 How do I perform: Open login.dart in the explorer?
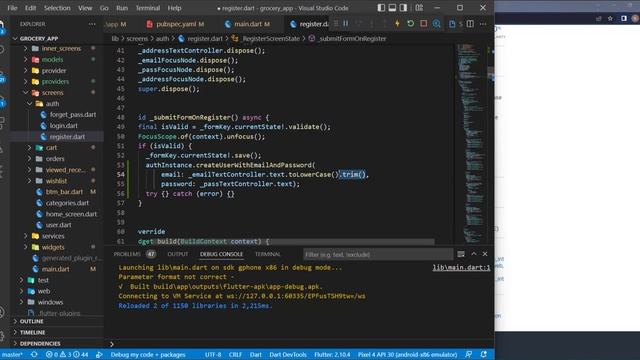tap(63, 126)
